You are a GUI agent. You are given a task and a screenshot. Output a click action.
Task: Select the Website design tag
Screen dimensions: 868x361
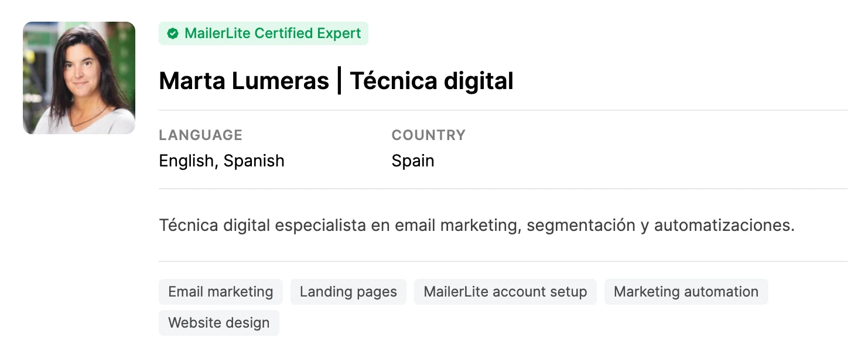tap(219, 323)
